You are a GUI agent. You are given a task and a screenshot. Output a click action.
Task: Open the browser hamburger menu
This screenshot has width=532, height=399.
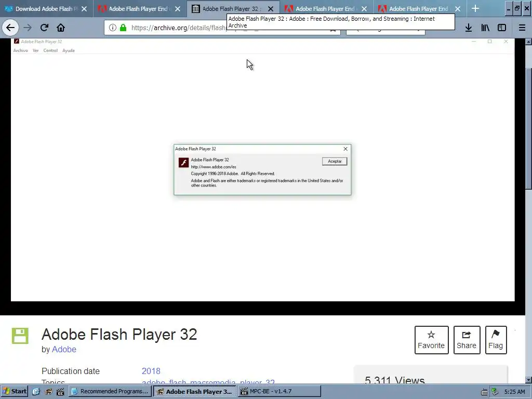click(522, 28)
